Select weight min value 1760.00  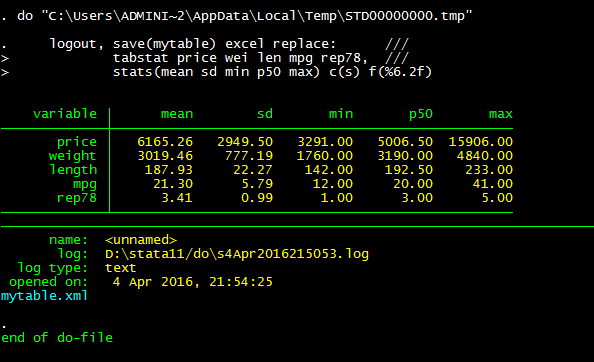pos(325,156)
